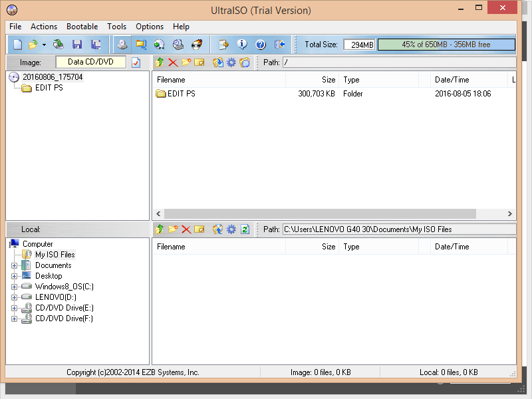
Task: Click the Info balloon toolbar icon
Action: click(x=242, y=45)
